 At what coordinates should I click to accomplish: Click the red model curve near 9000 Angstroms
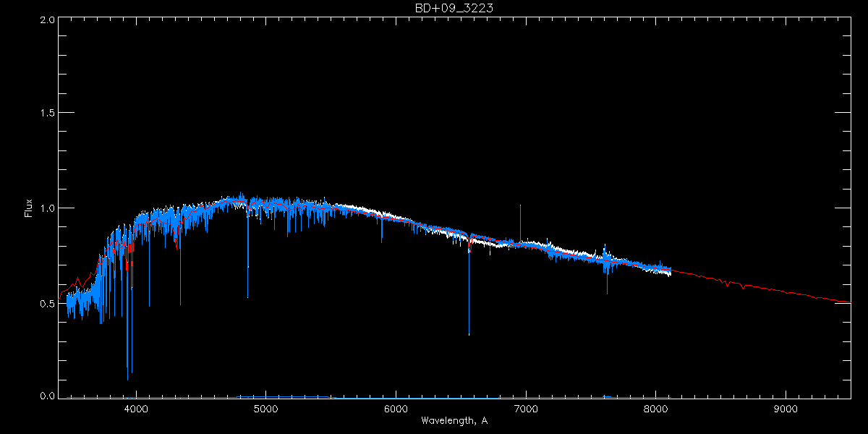tap(786, 292)
